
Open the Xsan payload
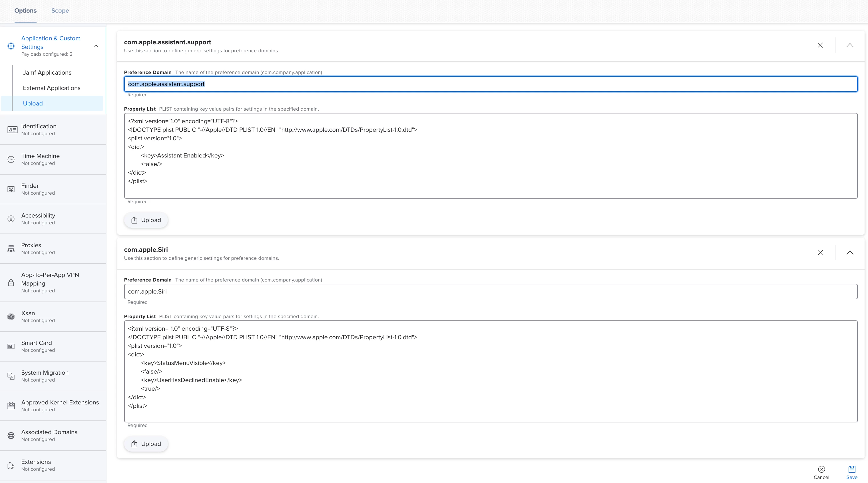point(53,317)
